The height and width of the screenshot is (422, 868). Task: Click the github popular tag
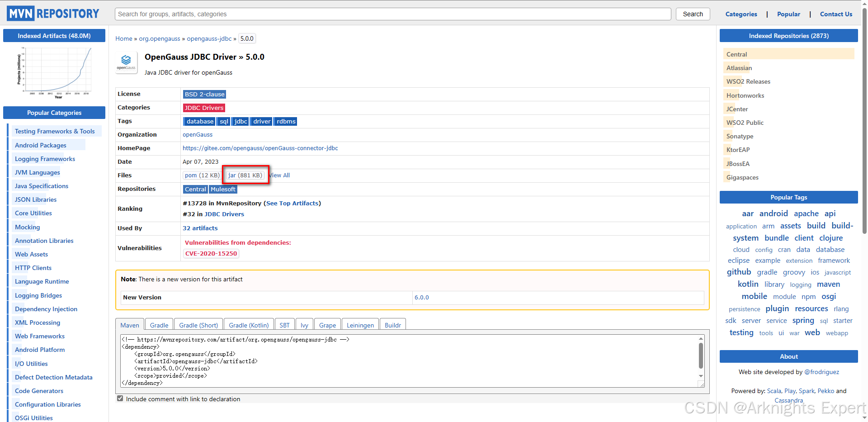coord(739,272)
